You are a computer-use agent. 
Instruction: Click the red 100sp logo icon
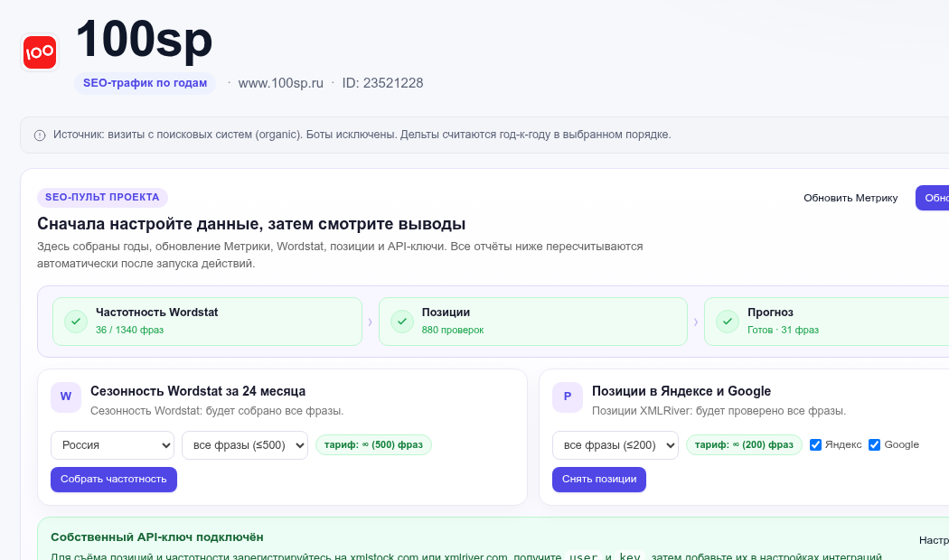[x=40, y=52]
